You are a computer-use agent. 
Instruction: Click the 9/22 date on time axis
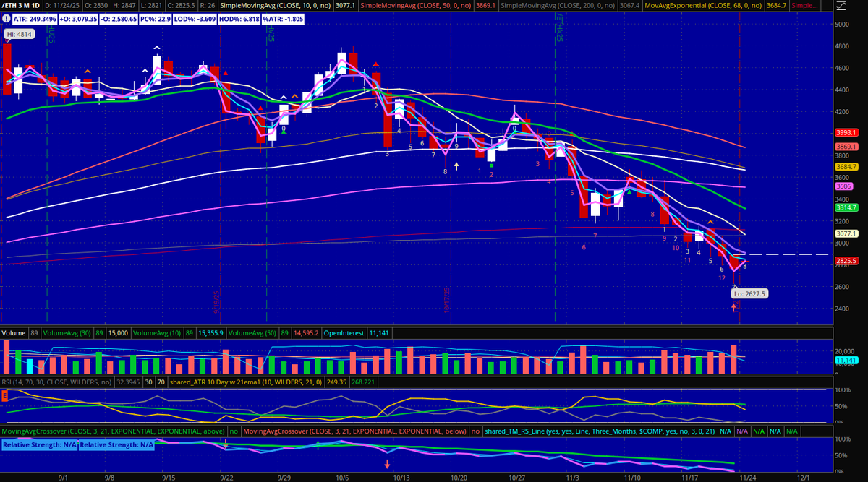click(x=226, y=477)
